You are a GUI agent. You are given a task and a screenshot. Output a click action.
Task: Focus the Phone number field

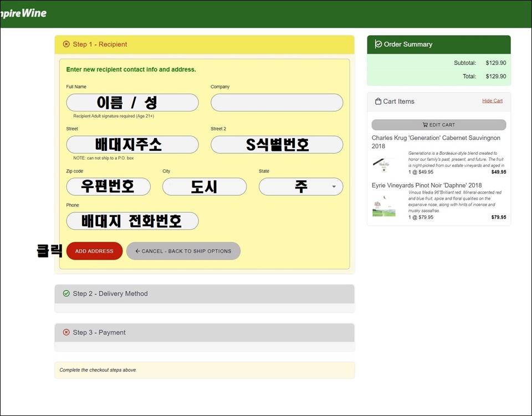tap(132, 221)
